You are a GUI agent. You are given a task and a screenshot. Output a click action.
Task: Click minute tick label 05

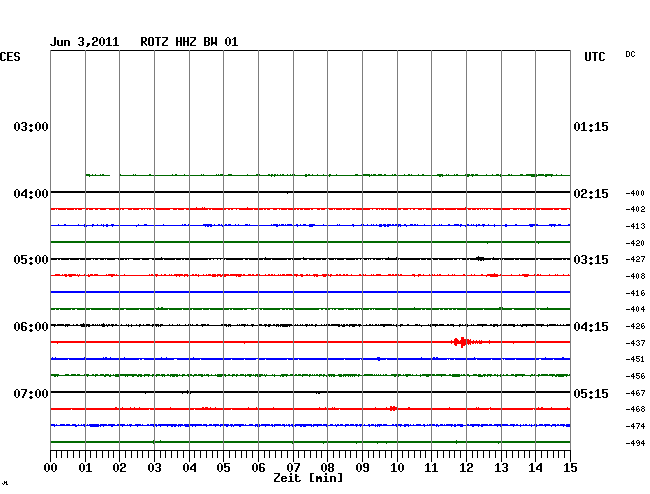click(223, 468)
